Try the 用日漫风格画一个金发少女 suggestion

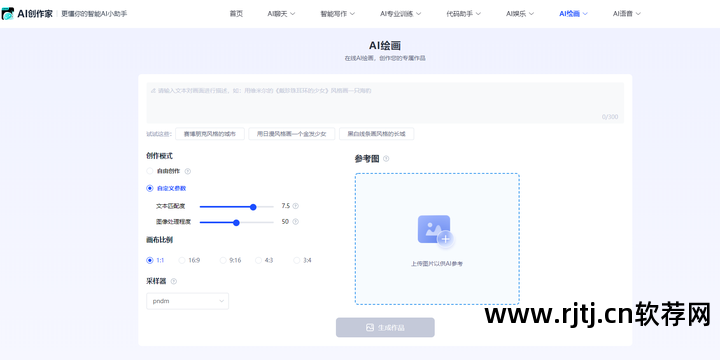coord(292,134)
